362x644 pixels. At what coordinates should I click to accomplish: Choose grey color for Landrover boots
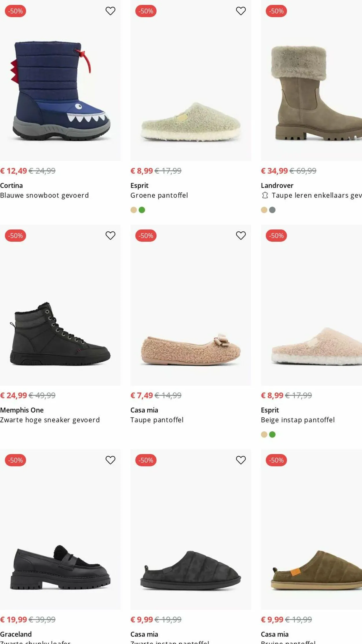[272, 210]
